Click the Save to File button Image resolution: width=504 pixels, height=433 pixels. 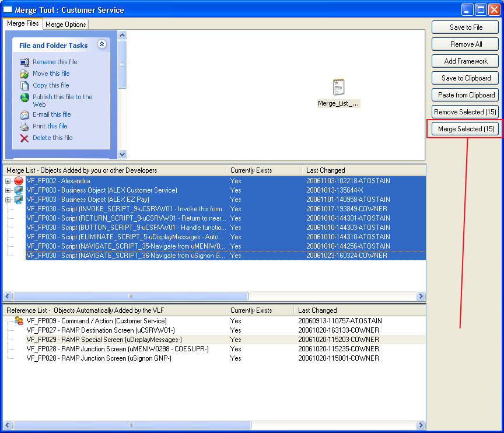[x=465, y=27]
